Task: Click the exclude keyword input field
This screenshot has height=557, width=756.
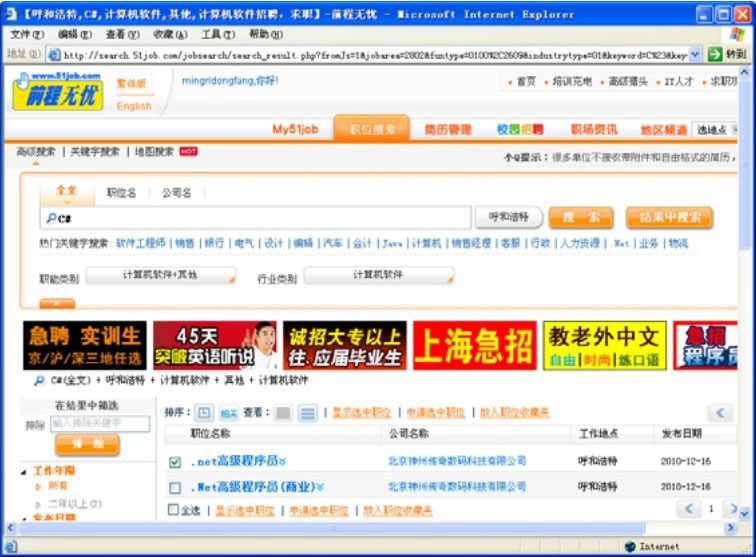Action: click(99, 424)
